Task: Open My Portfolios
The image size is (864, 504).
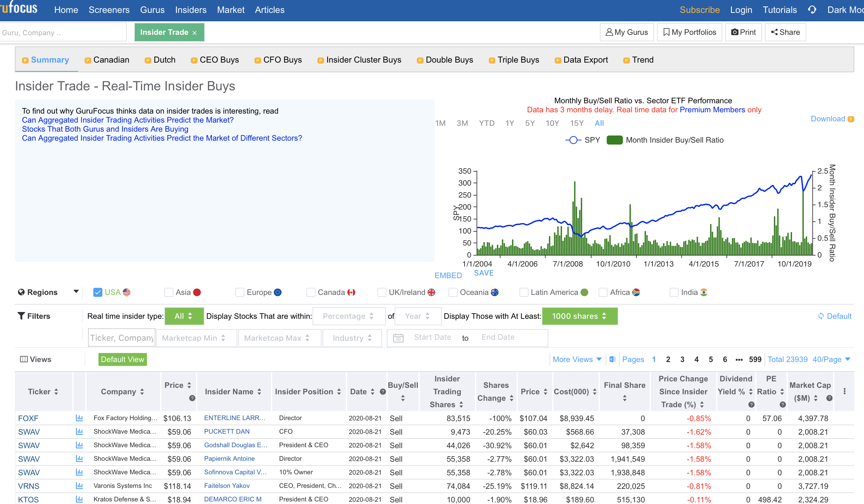Action: tap(689, 32)
